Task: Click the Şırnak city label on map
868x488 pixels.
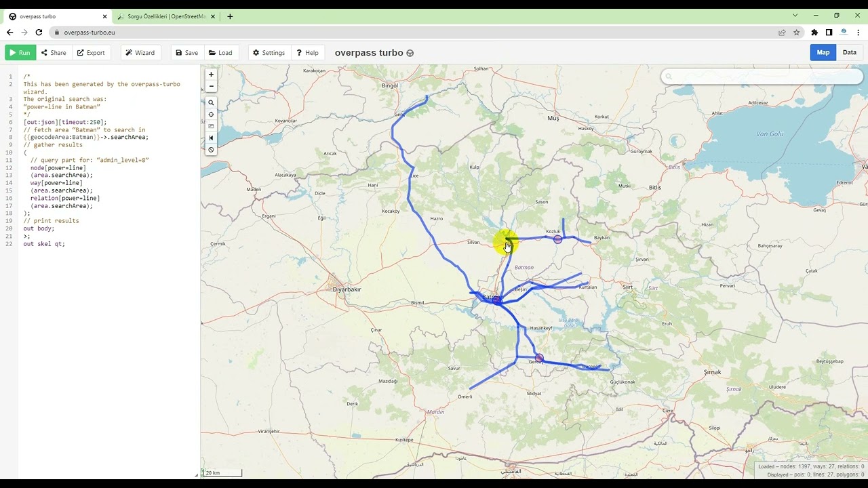Action: [x=712, y=372]
